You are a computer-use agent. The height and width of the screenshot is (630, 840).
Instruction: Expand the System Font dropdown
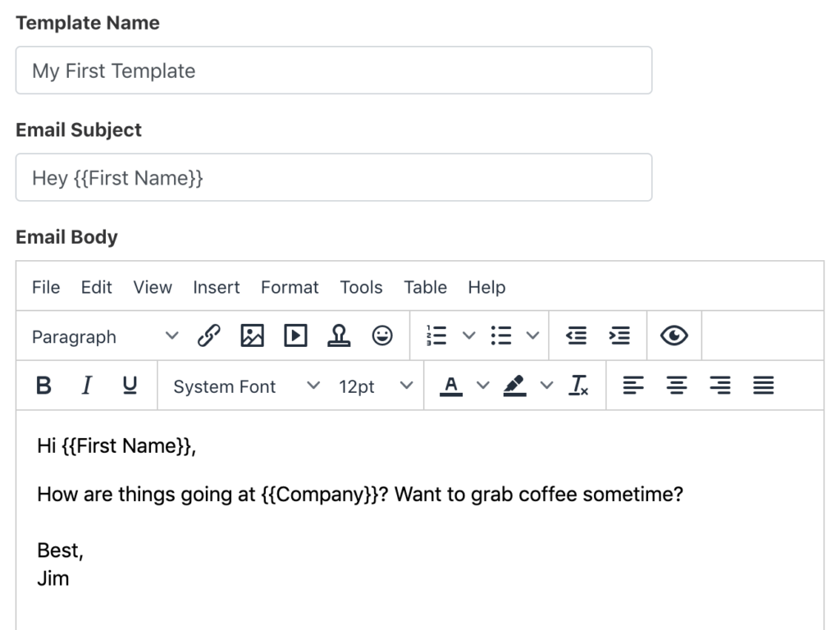tap(246, 386)
